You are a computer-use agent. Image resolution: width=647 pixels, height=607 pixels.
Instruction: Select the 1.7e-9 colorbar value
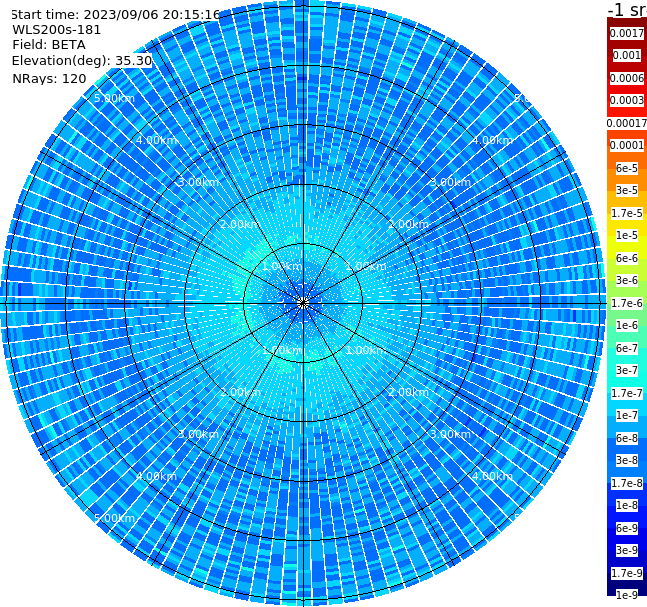click(x=627, y=573)
